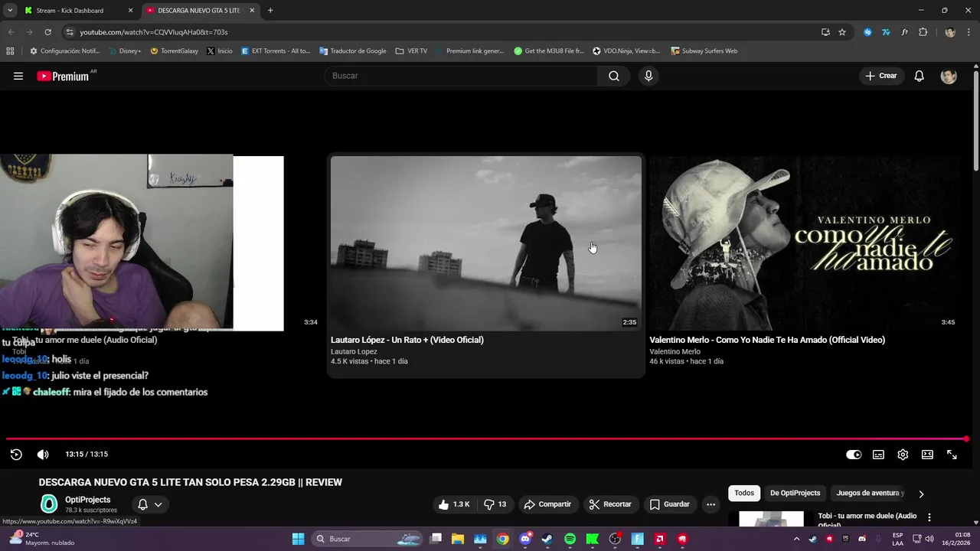Dislike the video showing 13 dislikes

click(495, 504)
